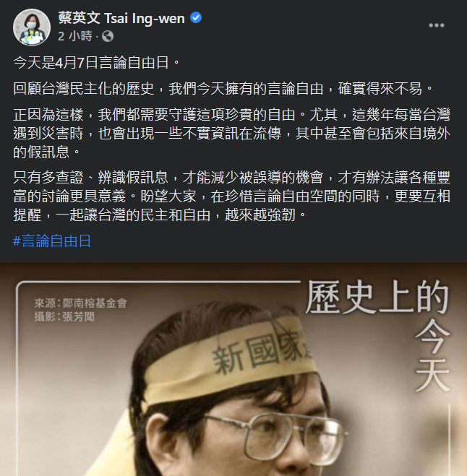467x476 pixels.
Task: Click the 歷史上的 headline in the image
Action: click(x=377, y=297)
